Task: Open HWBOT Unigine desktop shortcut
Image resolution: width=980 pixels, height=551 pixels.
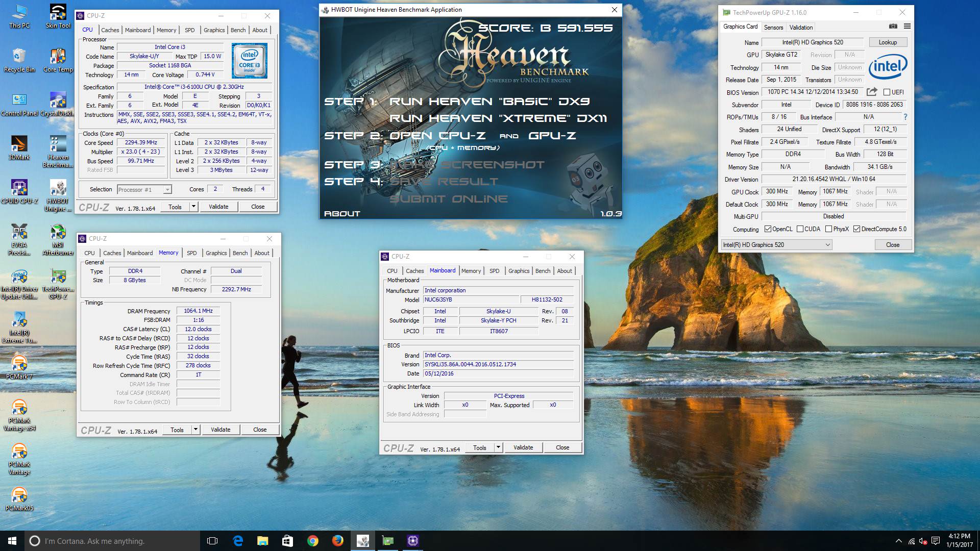Action: [58, 195]
